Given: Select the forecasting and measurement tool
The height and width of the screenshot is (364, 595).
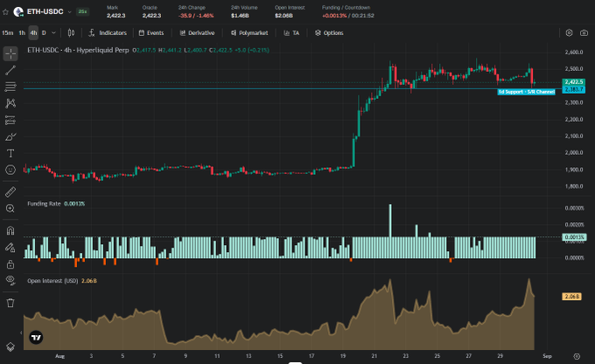Looking at the screenshot, I should [10, 120].
